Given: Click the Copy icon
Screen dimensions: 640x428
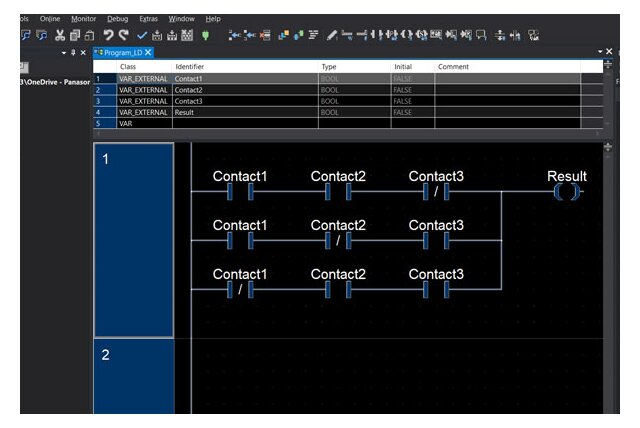Looking at the screenshot, I should click(x=75, y=35).
